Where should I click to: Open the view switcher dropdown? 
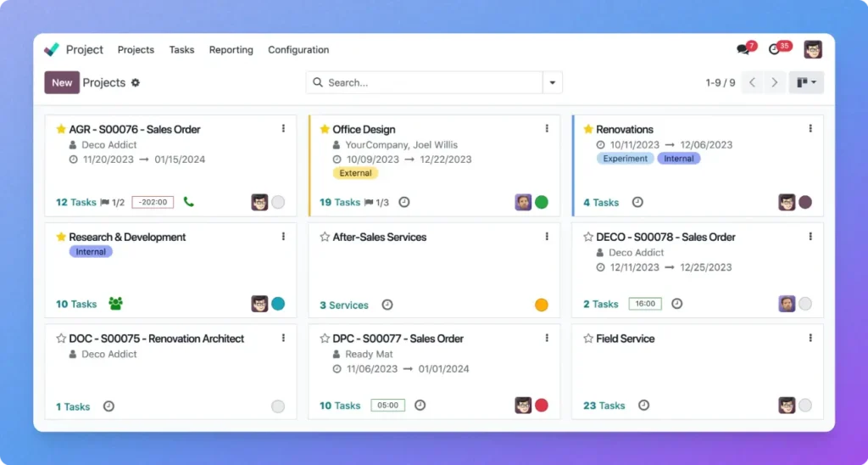[806, 82]
